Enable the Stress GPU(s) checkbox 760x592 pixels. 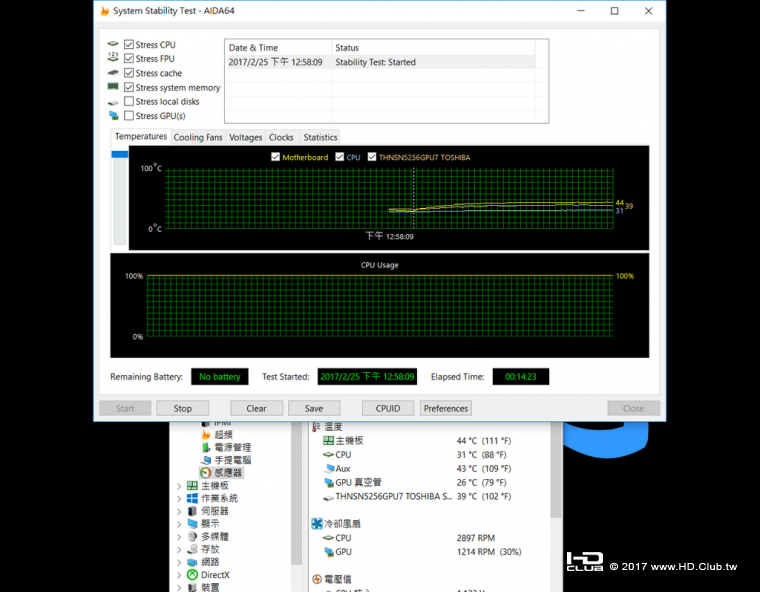pyautogui.click(x=129, y=116)
